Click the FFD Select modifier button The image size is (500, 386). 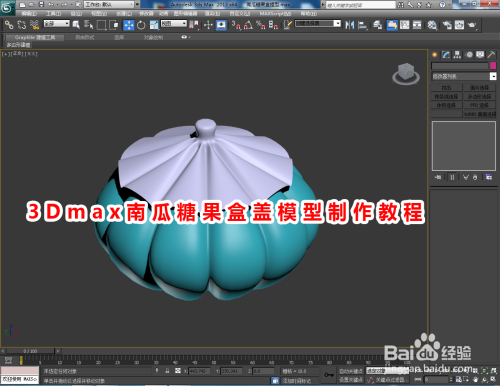click(x=480, y=105)
